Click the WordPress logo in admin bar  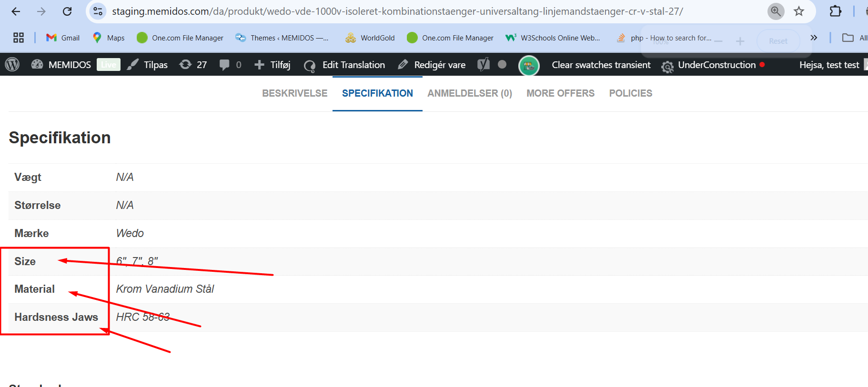pos(12,65)
